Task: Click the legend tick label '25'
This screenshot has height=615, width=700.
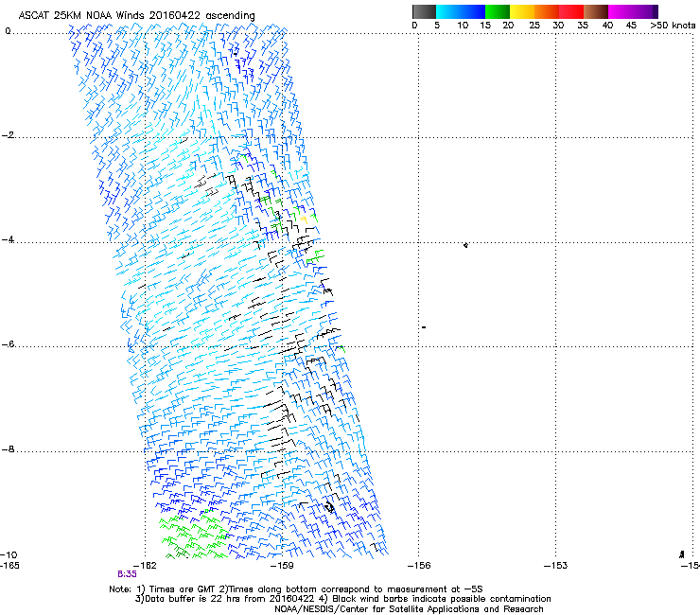Action: [534, 26]
